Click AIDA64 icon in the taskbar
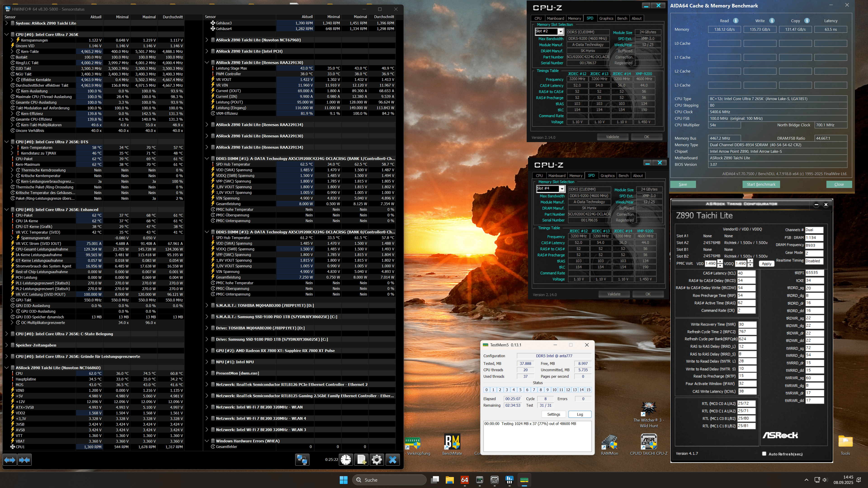Screen dimensions: 868x488 pyautogui.click(x=465, y=480)
